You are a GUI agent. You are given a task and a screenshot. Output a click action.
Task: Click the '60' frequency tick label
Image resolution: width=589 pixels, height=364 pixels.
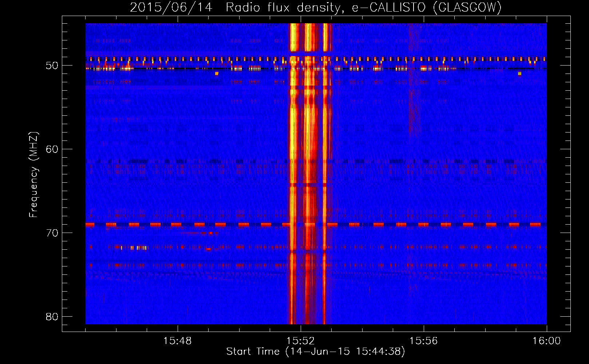point(52,149)
